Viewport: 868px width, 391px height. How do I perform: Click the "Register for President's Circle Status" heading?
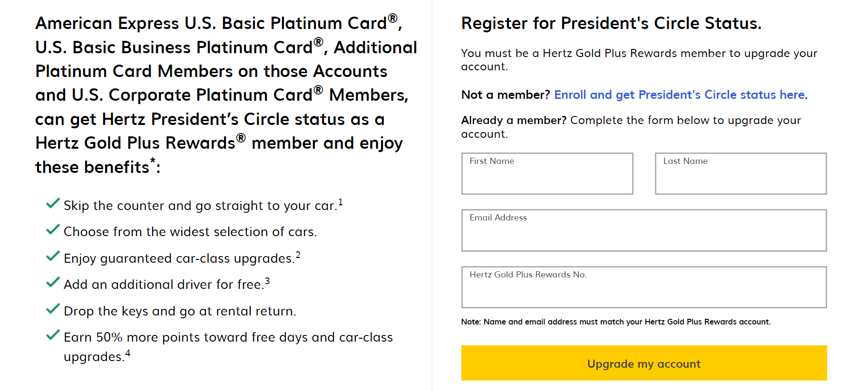pyautogui.click(x=611, y=23)
